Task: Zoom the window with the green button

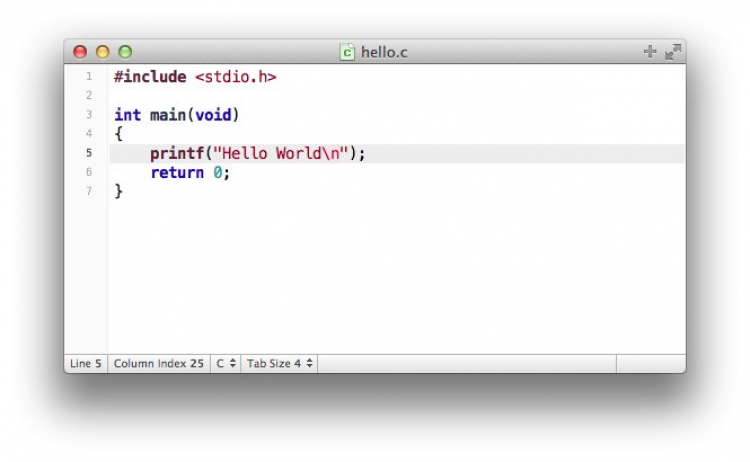Action: coord(125,52)
